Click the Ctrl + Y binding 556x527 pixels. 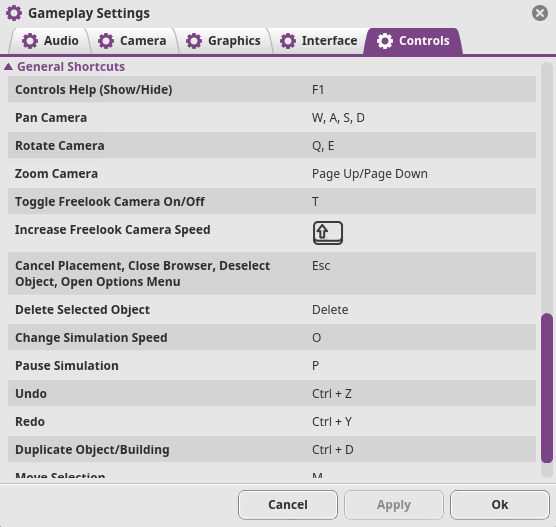coord(332,422)
